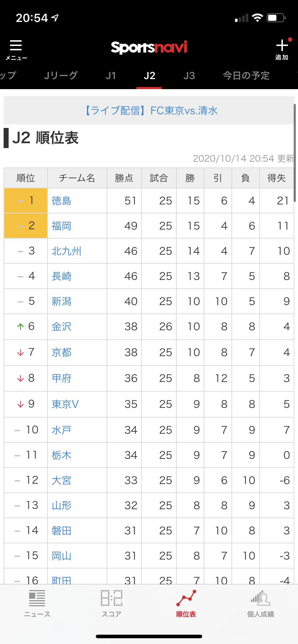Tap the Sportsnavi logo
Screen dimensions: 298x644
(x=149, y=47)
